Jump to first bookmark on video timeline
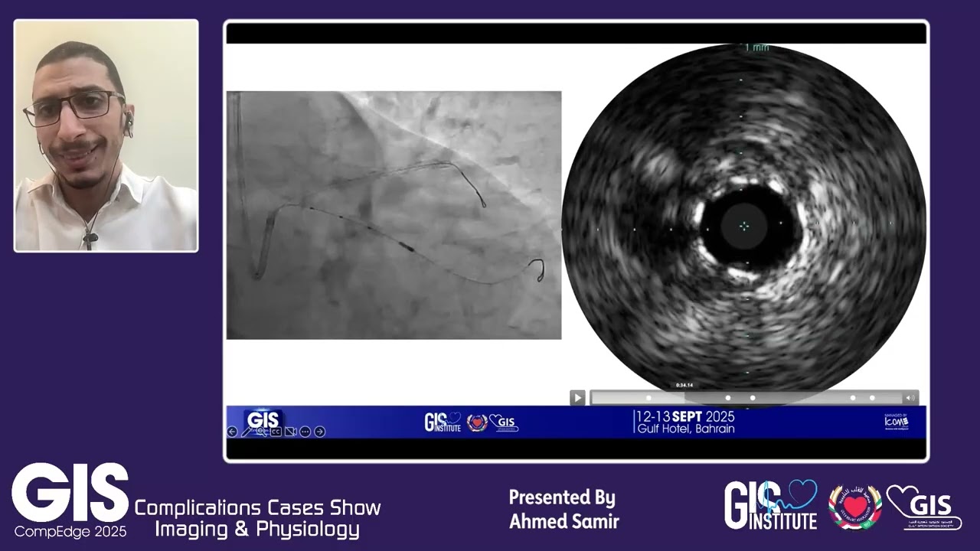 click(x=648, y=398)
